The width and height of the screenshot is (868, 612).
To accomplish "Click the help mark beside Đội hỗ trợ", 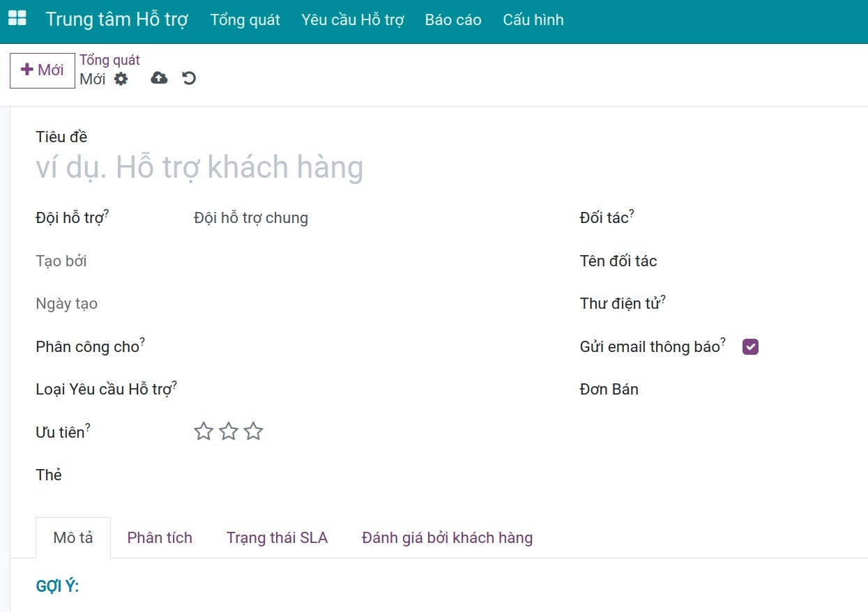I will point(106,214).
